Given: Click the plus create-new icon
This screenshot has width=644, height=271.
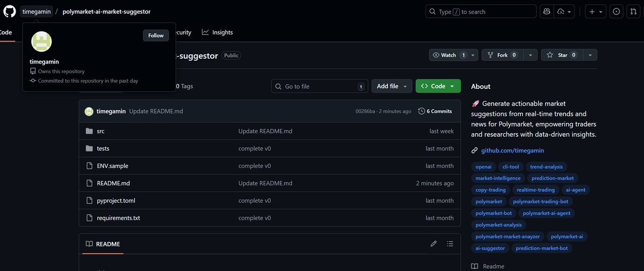Looking at the screenshot, I should pos(592,11).
